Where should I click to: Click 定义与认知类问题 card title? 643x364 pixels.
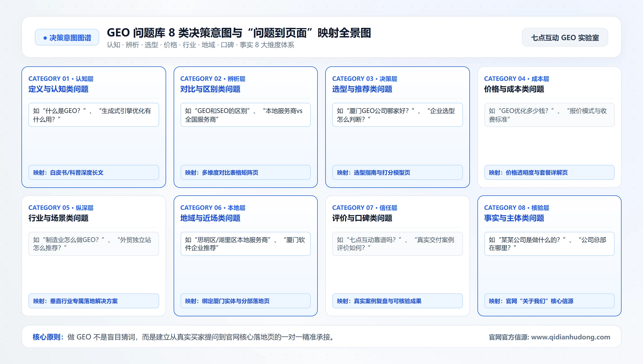[58, 89]
